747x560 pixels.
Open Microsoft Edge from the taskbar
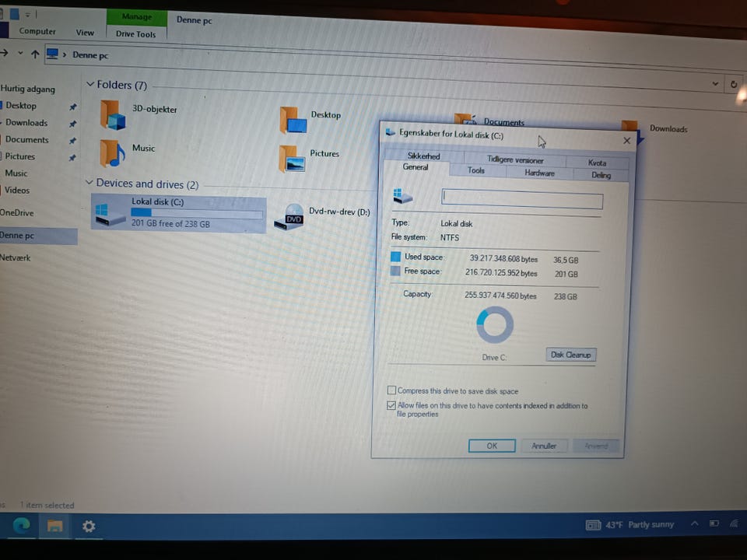pos(22,525)
